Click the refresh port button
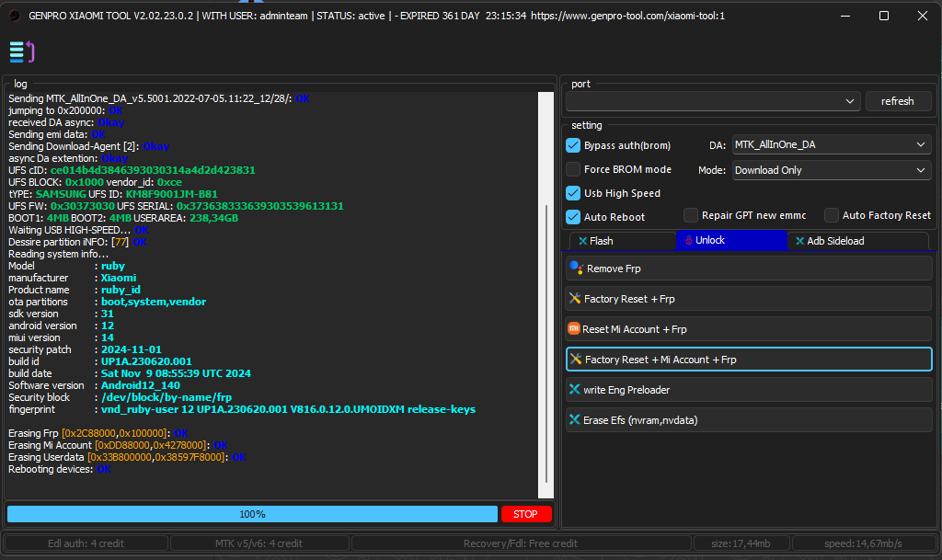This screenshot has width=942, height=560. 898,101
